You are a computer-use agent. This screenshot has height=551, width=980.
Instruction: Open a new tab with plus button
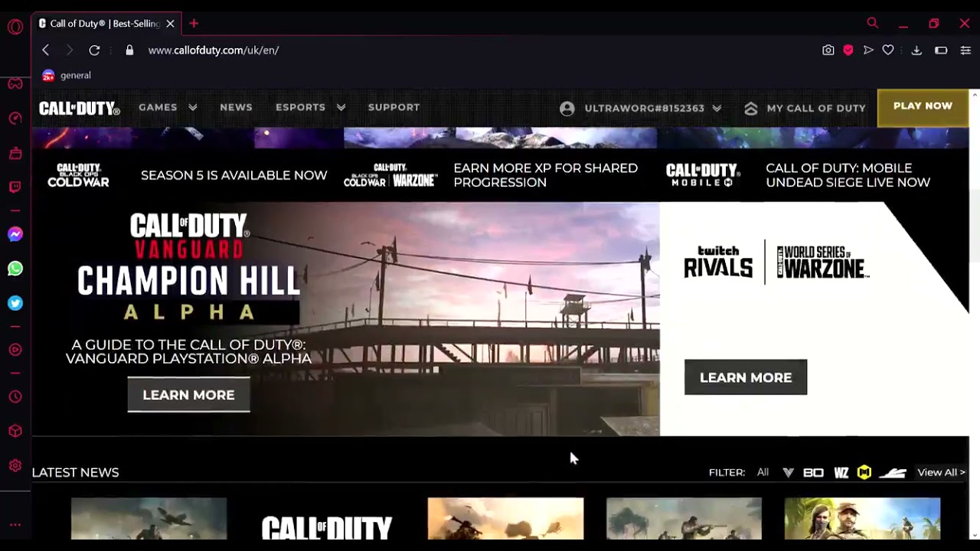pyautogui.click(x=194, y=23)
